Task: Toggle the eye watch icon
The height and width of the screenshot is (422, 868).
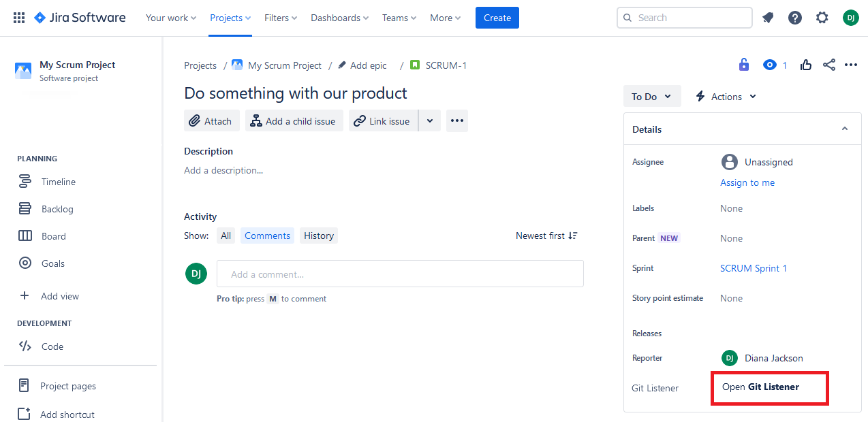Action: 770,65
